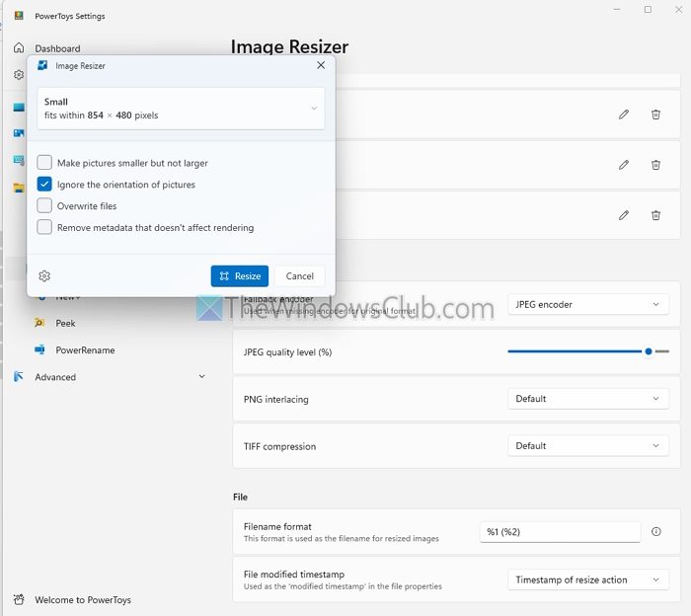Click the blue monitor sidebar category icon
Image resolution: width=691 pixels, height=616 pixels.
pyautogui.click(x=19, y=107)
